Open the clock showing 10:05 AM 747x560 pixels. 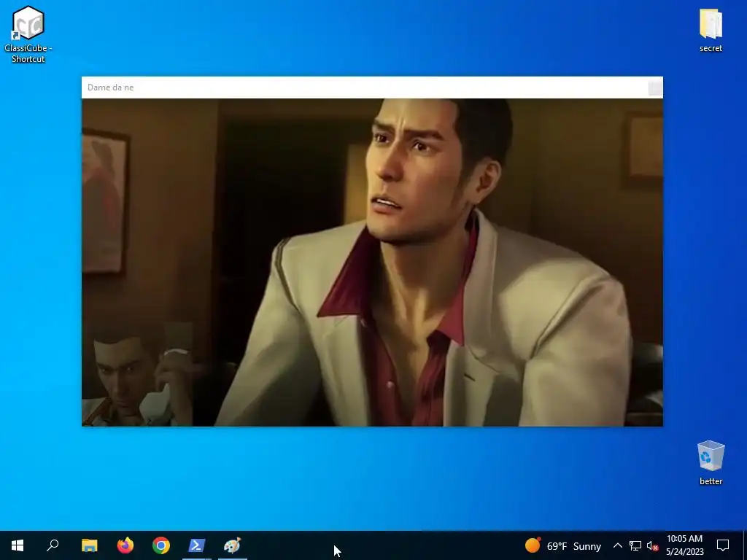684,545
